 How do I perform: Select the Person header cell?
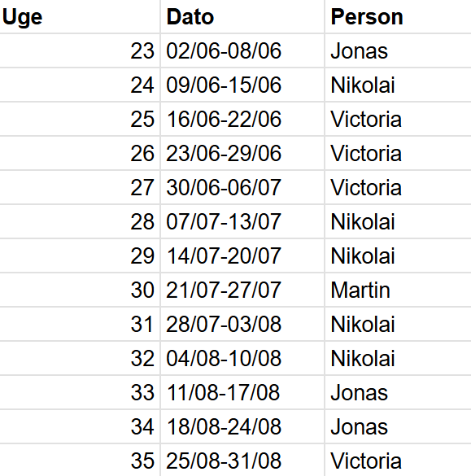pyautogui.click(x=398, y=16)
